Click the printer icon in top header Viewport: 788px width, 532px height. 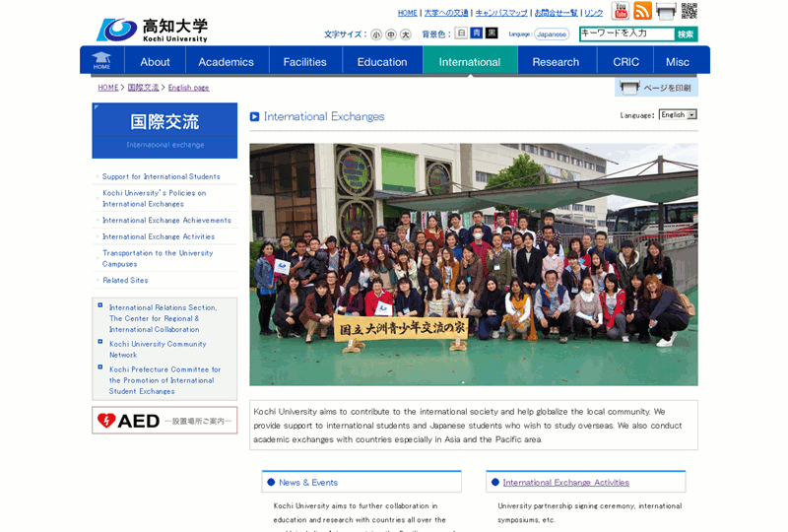(x=666, y=11)
